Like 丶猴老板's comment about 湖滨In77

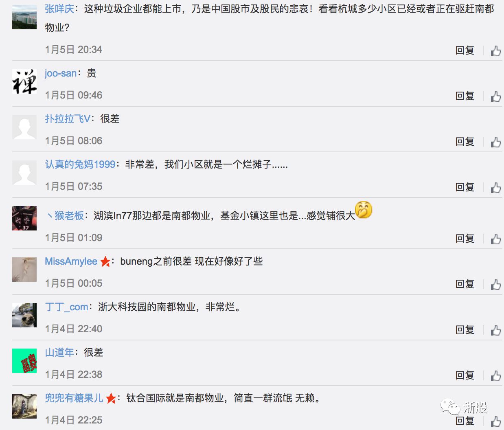click(x=495, y=239)
